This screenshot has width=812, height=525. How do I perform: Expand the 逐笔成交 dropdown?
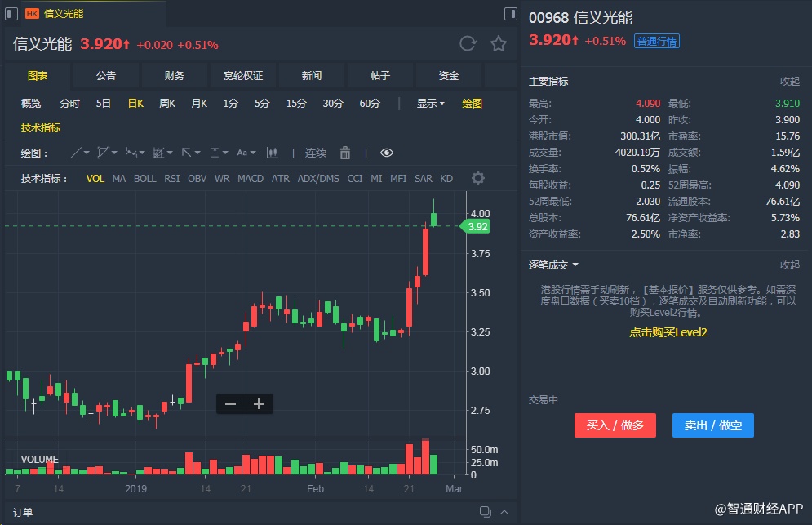553,265
